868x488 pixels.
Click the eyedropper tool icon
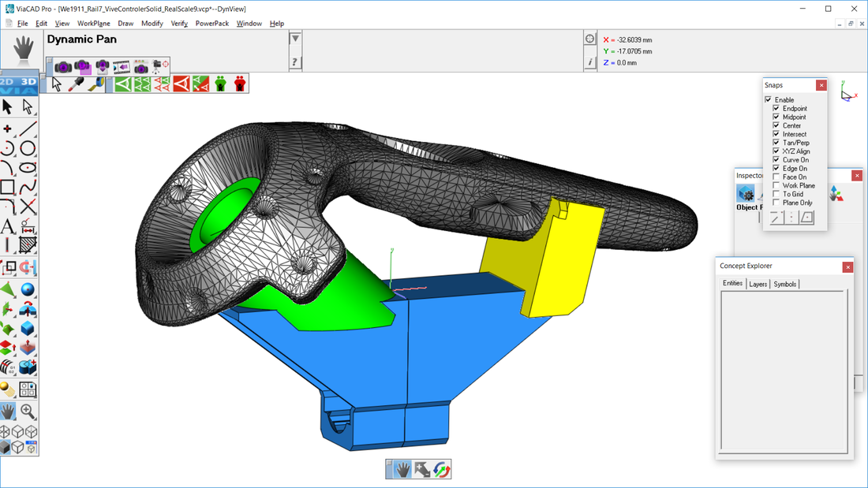[x=77, y=84]
